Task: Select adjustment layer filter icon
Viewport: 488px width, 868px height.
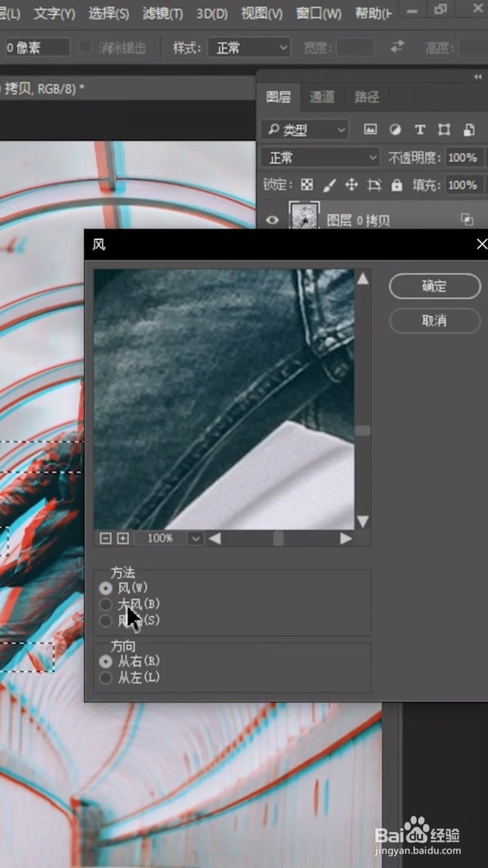Action: [395, 130]
